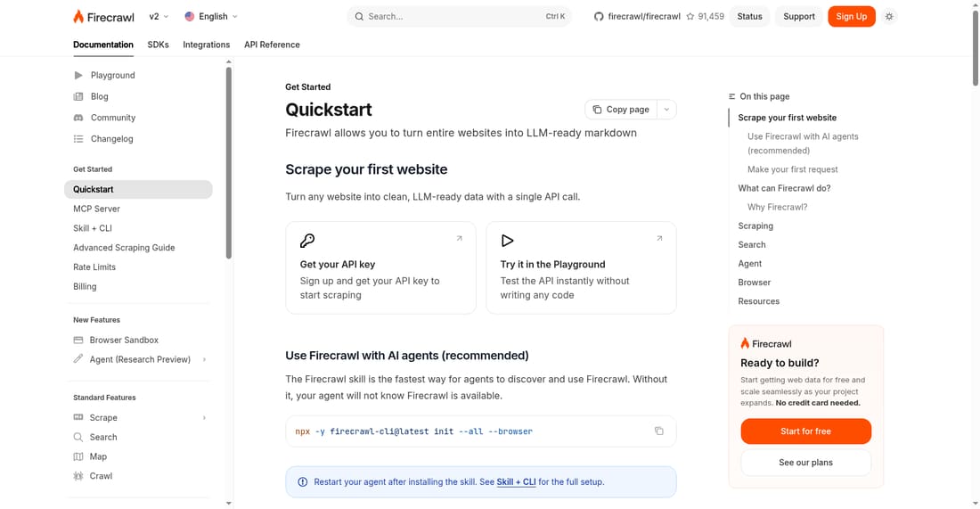Viewport: 980px width, 509px height.
Task: Open the Browser Sandbox icon item
Action: click(x=78, y=341)
